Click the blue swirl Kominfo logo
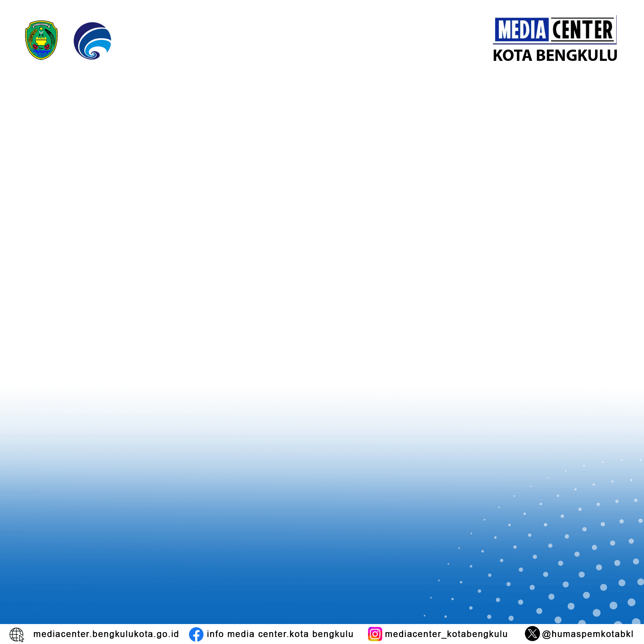This screenshot has width=644, height=644. pyautogui.click(x=92, y=41)
